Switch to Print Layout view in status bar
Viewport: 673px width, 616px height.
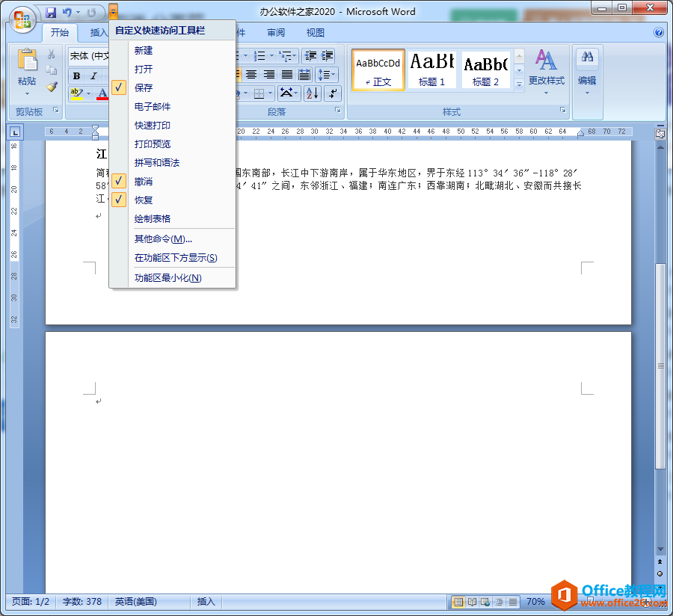(x=458, y=602)
